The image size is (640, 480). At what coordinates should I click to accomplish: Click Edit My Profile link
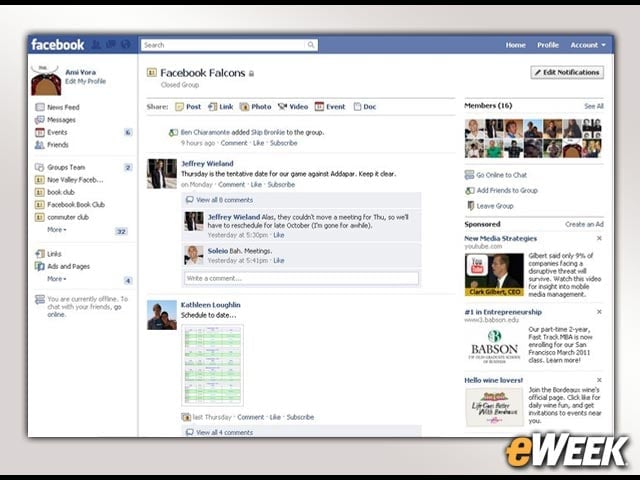pos(85,81)
